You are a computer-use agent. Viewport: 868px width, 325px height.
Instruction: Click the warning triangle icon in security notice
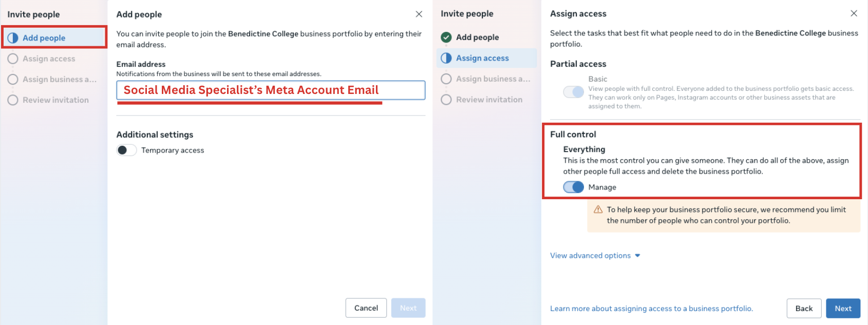(598, 209)
